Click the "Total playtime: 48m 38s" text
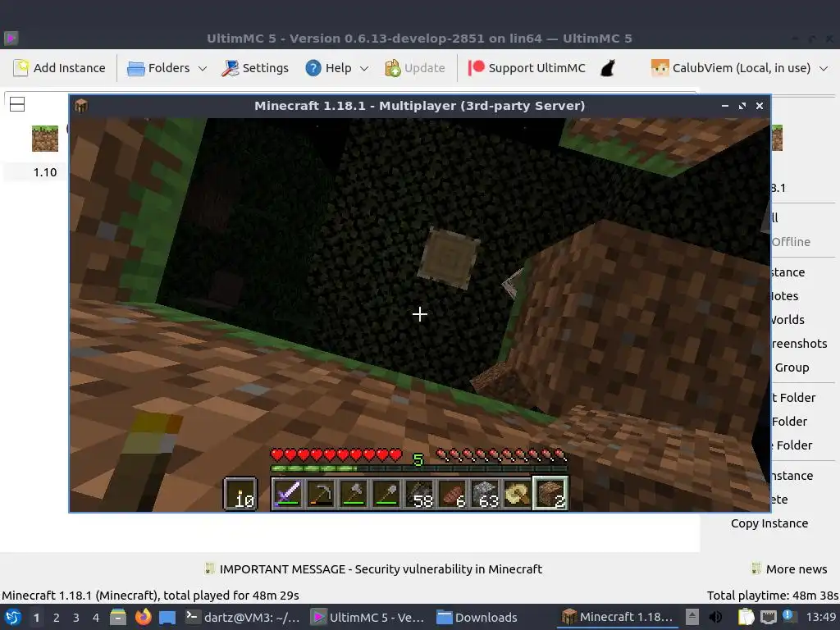Viewport: 840px width, 630px height. click(773, 596)
